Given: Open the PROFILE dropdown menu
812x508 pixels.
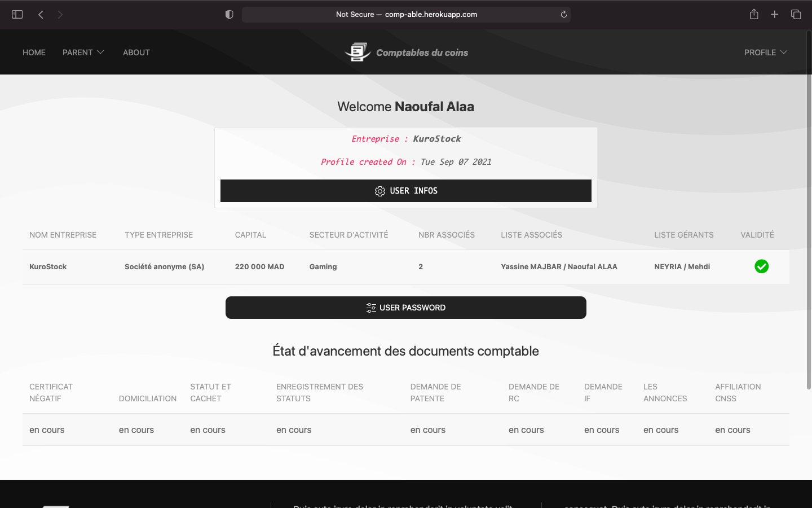Looking at the screenshot, I should pos(765,52).
